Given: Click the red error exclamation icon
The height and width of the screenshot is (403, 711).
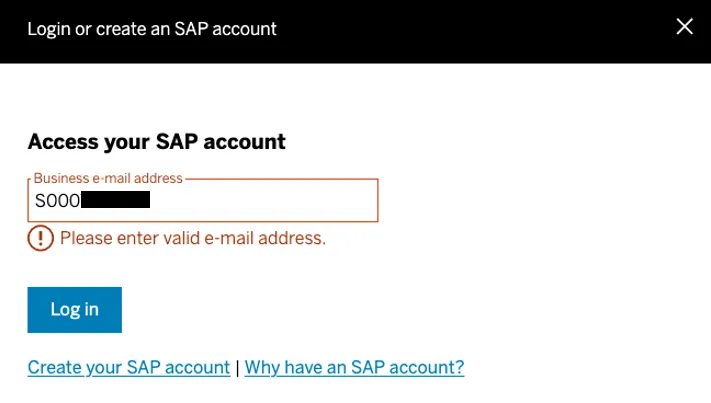Looking at the screenshot, I should click(x=40, y=238).
